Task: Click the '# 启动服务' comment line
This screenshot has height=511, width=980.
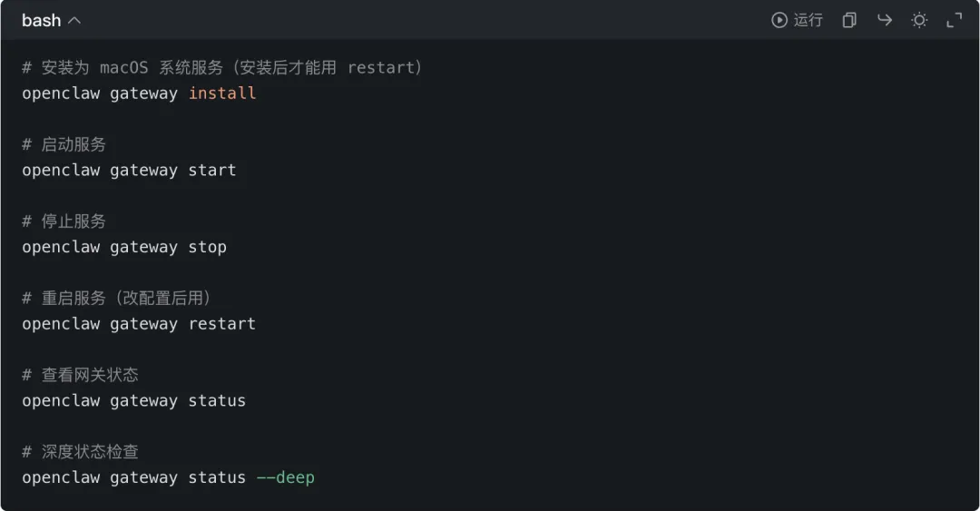Action: pyautogui.click(x=64, y=144)
